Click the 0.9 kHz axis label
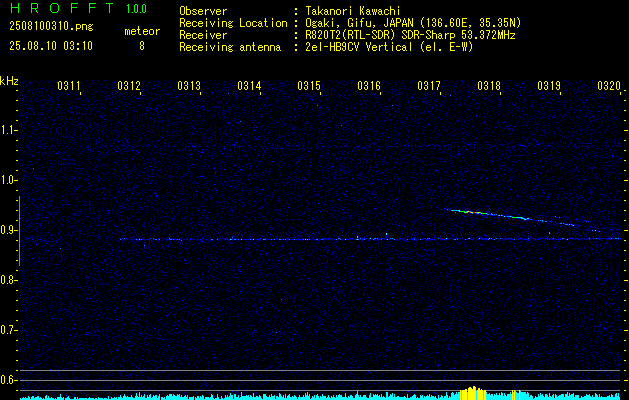This screenshot has height=400, width=629. [7, 230]
